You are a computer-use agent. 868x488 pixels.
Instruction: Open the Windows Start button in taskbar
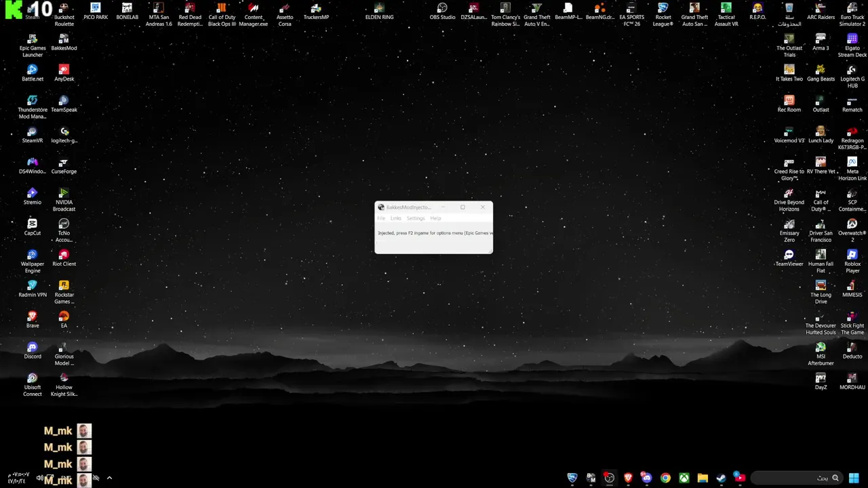(854, 478)
